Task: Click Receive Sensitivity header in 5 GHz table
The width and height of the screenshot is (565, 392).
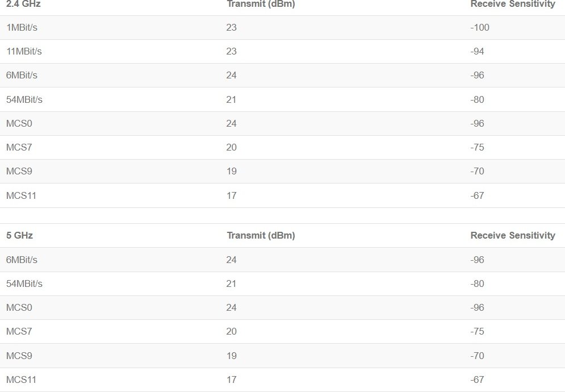Action: pos(513,235)
